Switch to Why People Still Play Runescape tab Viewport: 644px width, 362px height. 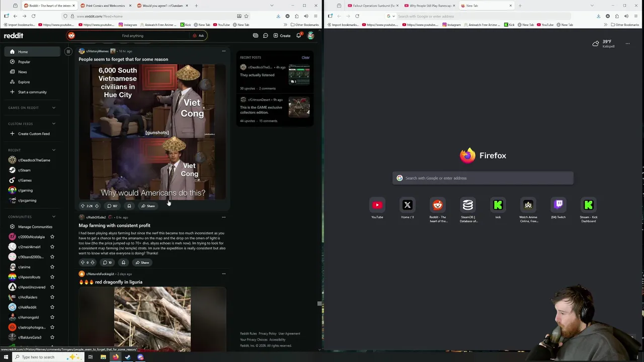(x=429, y=6)
